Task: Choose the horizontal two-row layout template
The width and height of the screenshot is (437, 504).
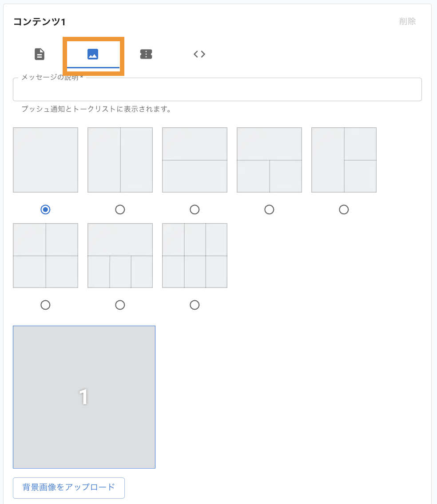Action: (195, 160)
